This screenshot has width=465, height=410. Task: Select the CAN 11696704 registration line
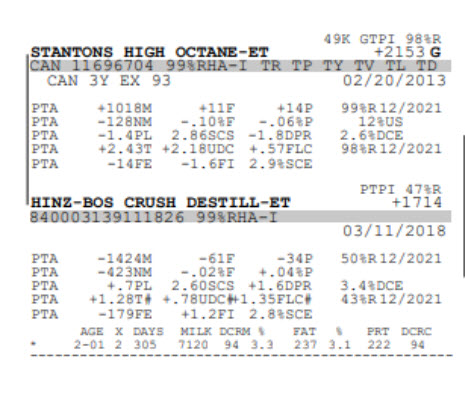[241, 66]
